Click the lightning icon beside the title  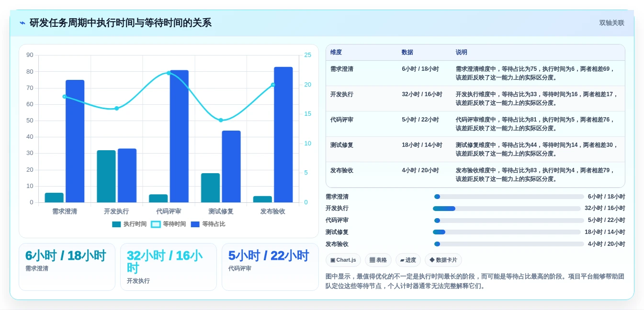(23, 23)
